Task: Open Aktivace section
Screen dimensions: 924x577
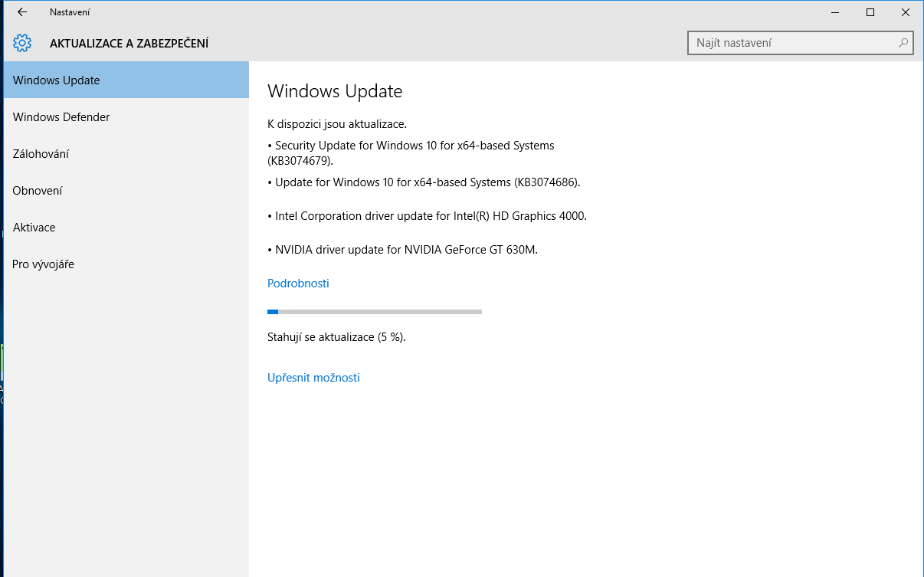Action: click(x=126, y=227)
